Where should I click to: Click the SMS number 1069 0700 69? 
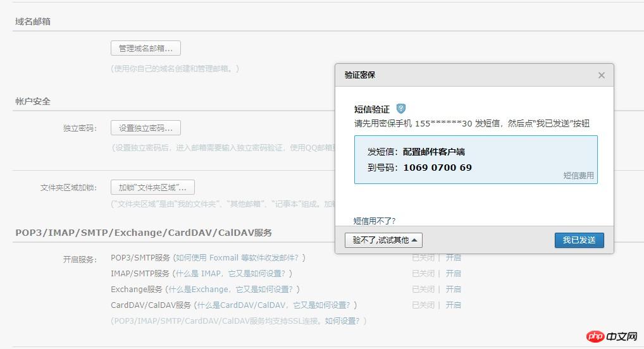[437, 168]
